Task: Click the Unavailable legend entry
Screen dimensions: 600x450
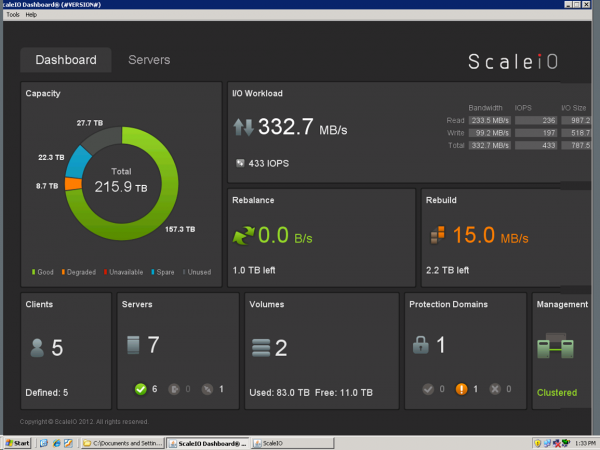Action: [x=123, y=272]
